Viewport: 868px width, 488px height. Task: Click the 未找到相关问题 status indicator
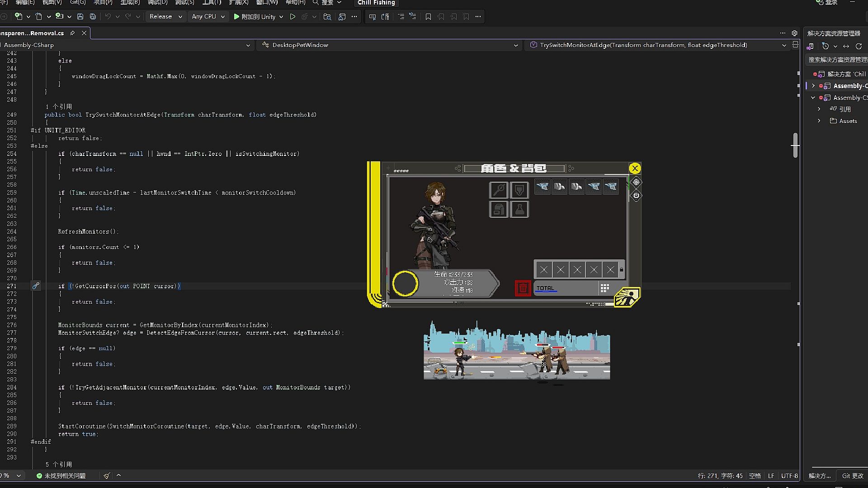click(x=61, y=475)
